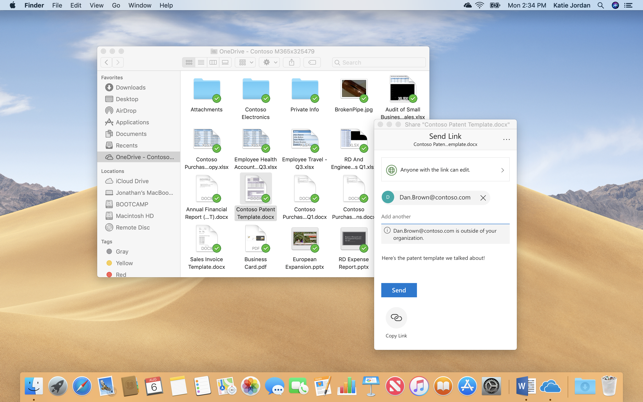The height and width of the screenshot is (402, 643).
Task: Open the Apple menu
Action: tap(12, 5)
